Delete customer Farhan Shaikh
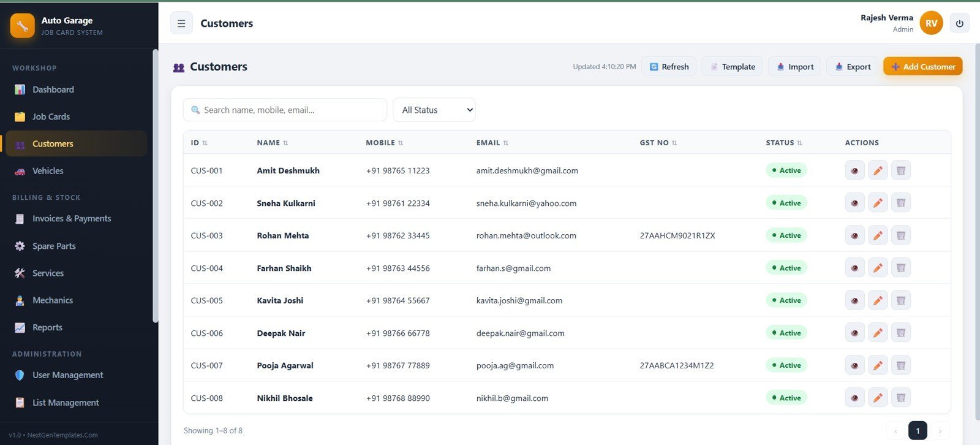Image resolution: width=980 pixels, height=445 pixels. pos(901,268)
